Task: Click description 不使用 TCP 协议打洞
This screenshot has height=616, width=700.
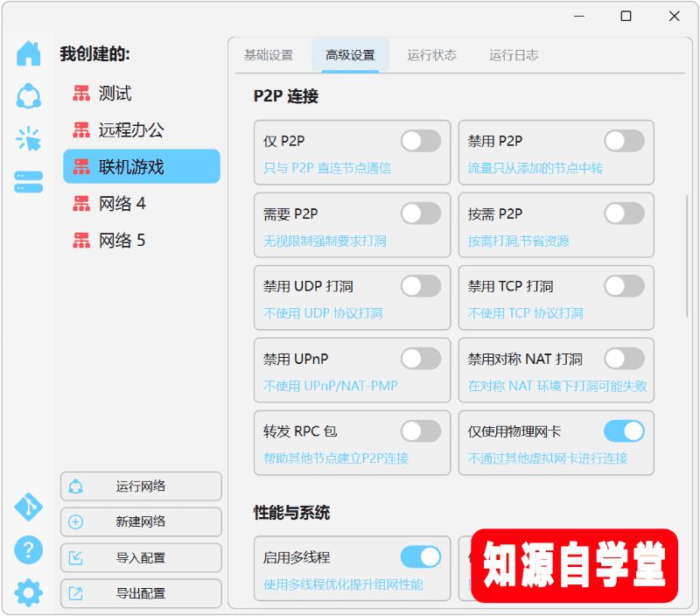Action: [526, 313]
